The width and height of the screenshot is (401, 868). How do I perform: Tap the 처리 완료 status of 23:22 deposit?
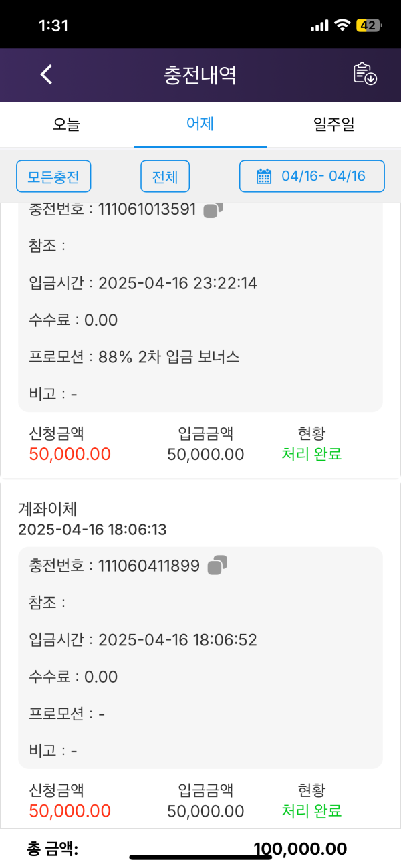311,454
